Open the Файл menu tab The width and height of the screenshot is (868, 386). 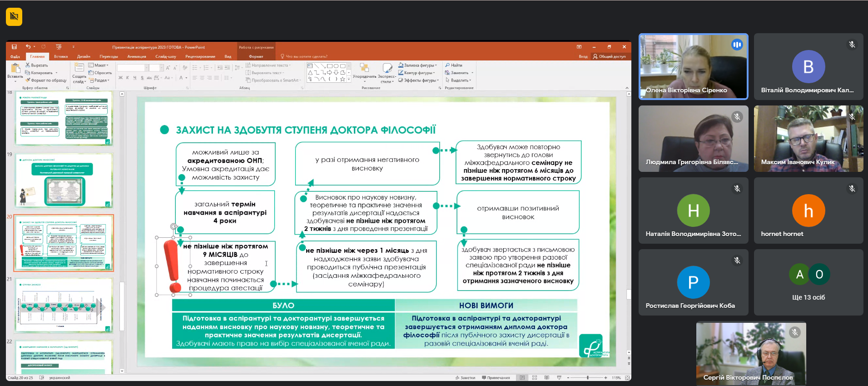[15, 56]
